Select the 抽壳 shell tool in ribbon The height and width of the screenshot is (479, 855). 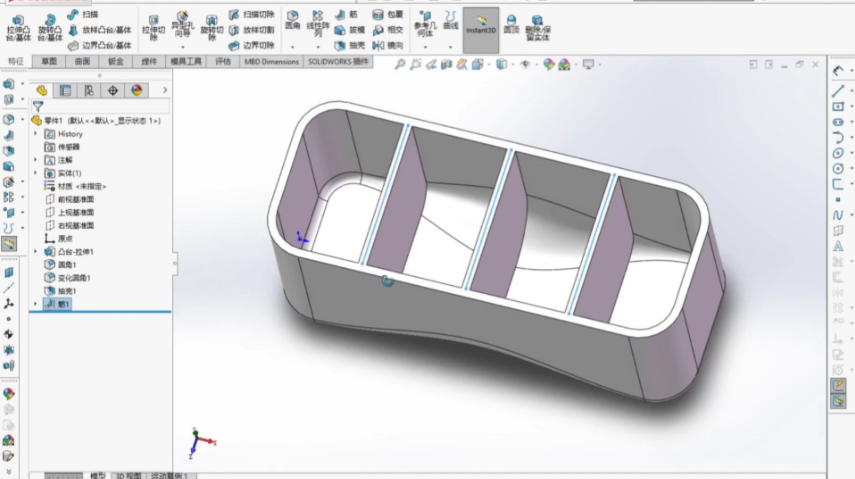350,45
